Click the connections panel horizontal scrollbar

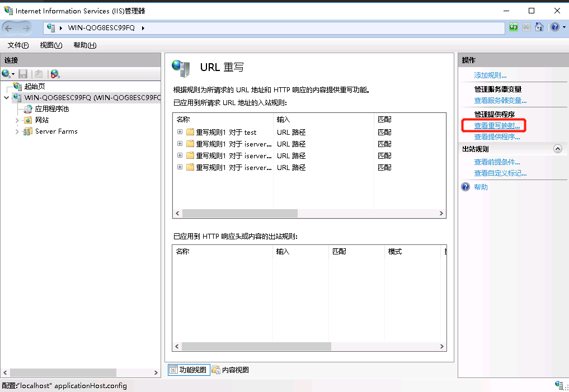click(63, 372)
